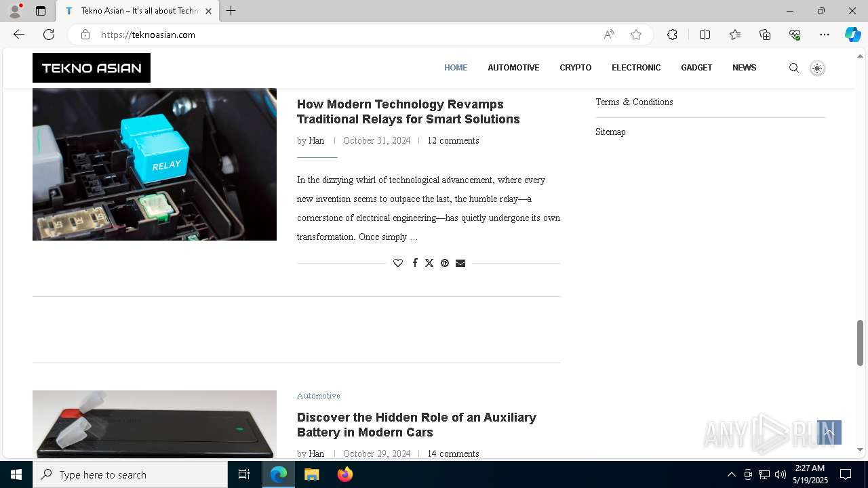Open browser Extensions menu
Image resolution: width=868 pixels, height=488 pixels.
(x=672, y=35)
